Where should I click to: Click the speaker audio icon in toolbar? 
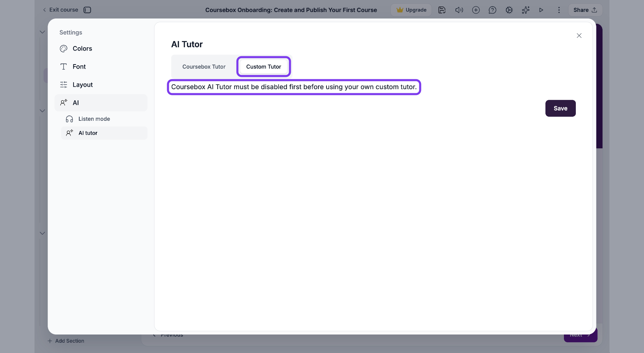pos(459,10)
